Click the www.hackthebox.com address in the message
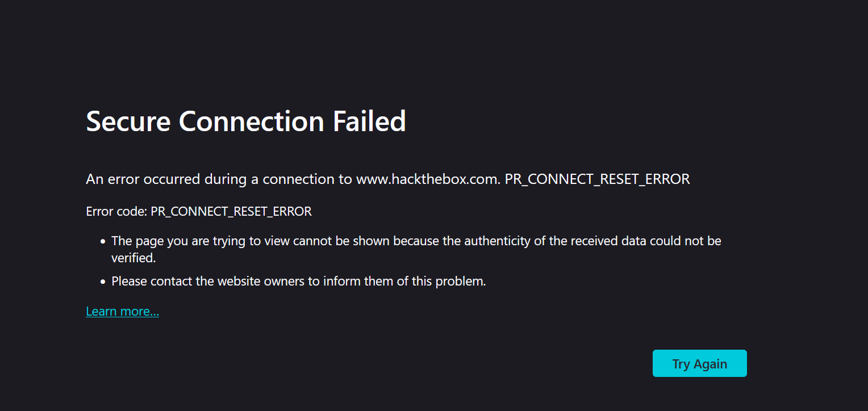Image resolution: width=868 pixels, height=411 pixels. point(428,179)
